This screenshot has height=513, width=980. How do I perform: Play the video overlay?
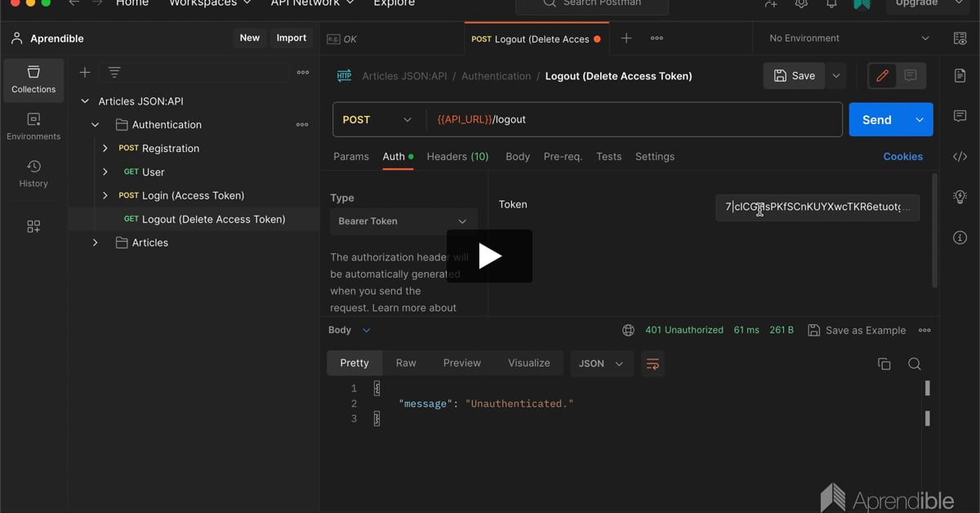tap(489, 256)
